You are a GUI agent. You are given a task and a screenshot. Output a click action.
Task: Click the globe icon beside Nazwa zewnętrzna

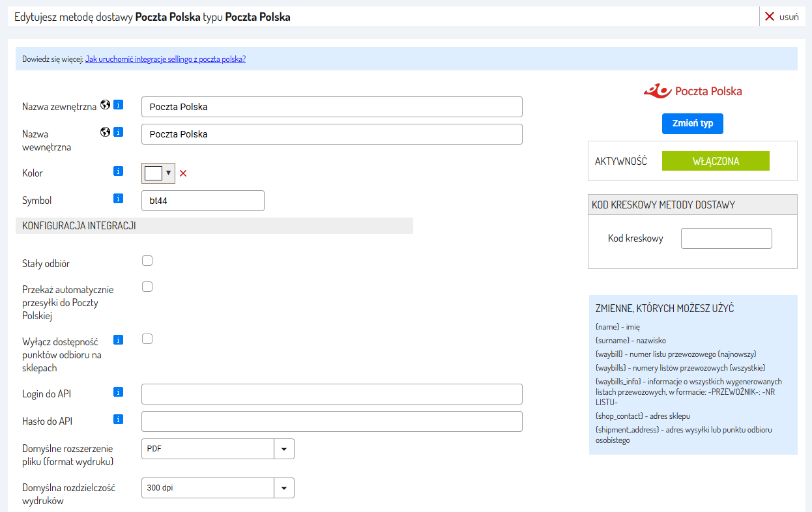105,105
